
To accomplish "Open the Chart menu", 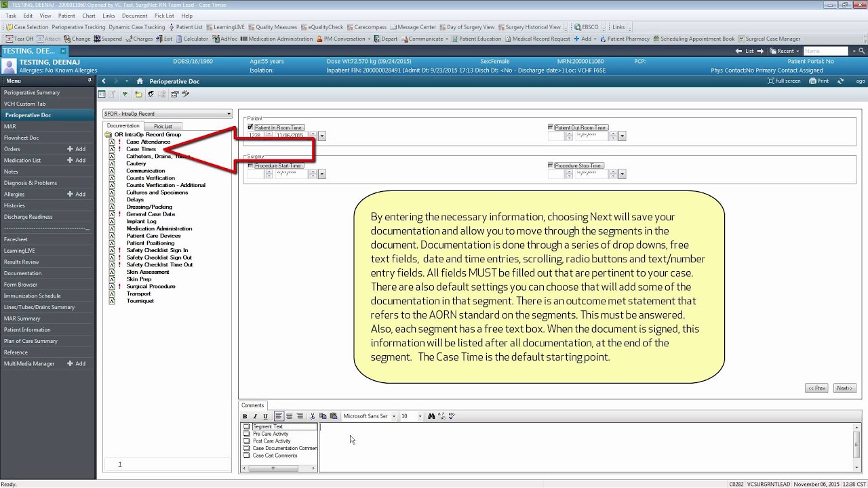I will pos(89,16).
